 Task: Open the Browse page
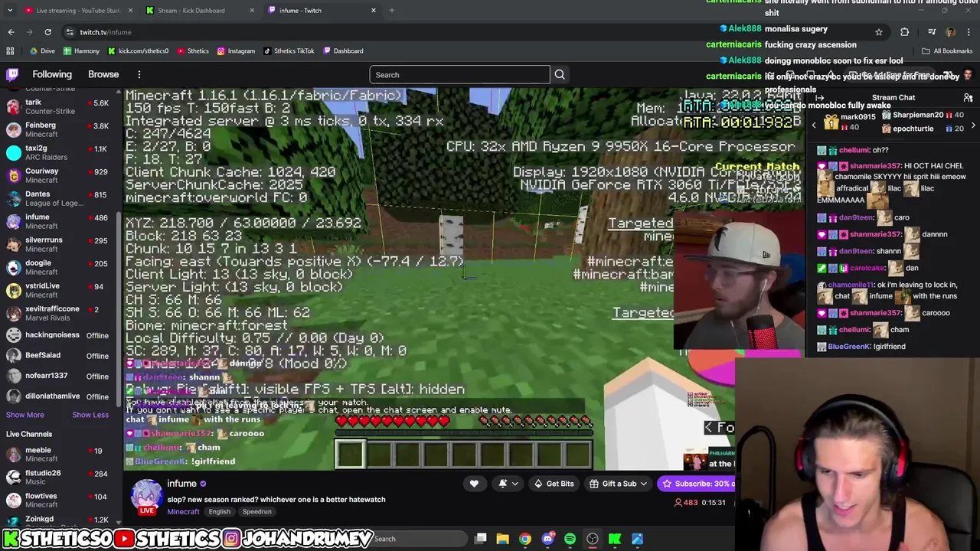click(103, 74)
